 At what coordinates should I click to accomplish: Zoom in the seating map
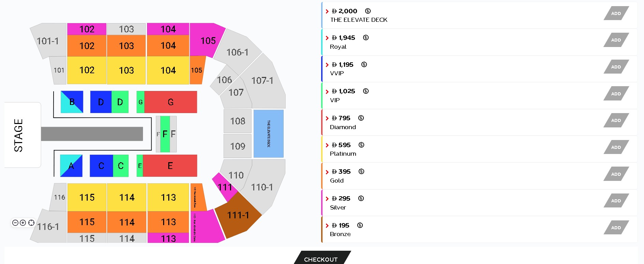point(23,223)
